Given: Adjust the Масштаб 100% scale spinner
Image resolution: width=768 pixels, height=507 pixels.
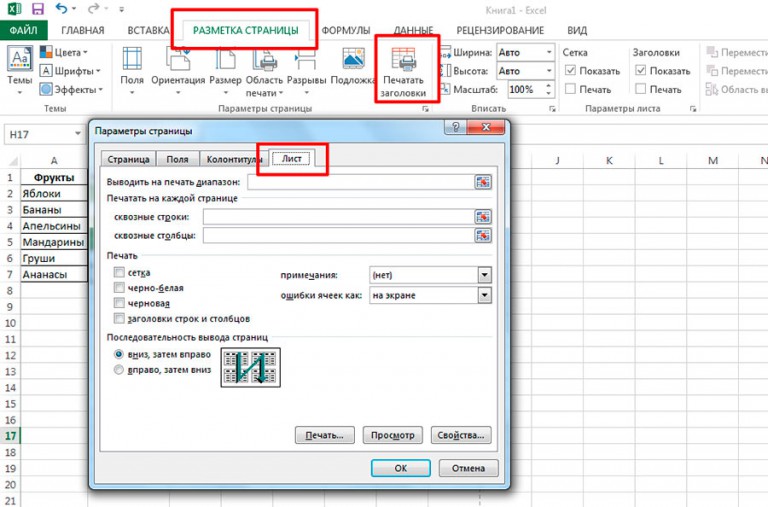Looking at the screenshot, I should tap(549, 90).
